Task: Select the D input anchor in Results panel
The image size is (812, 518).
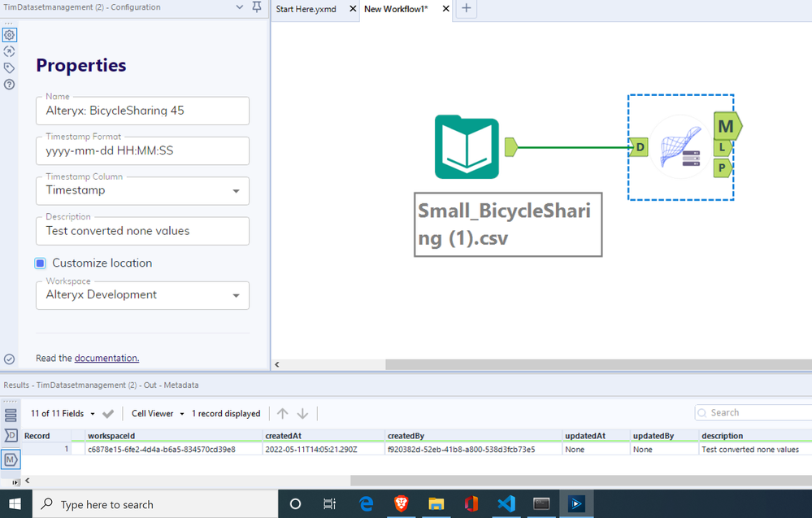Action: pos(10,436)
